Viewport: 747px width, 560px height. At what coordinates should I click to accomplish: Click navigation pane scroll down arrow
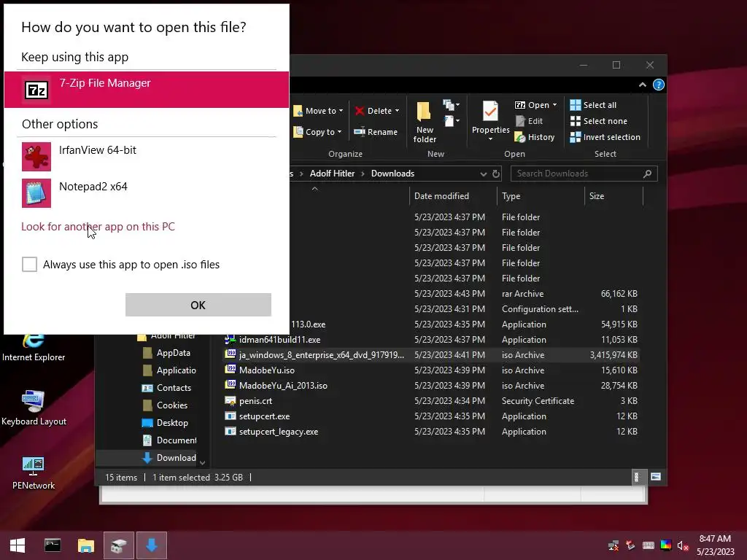coord(203,462)
